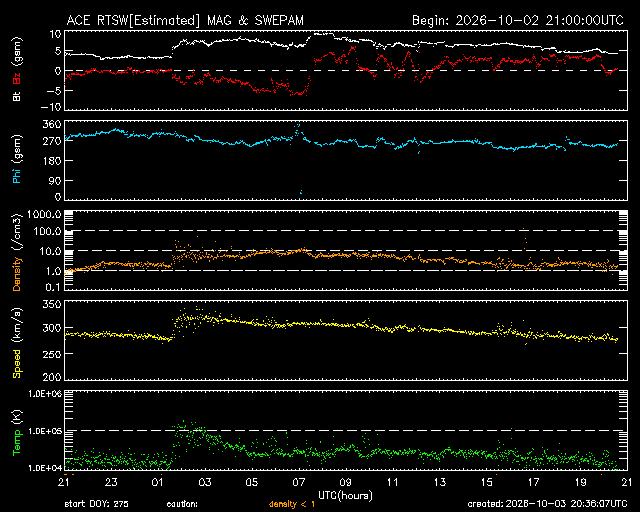Click the orange 'density < 1' caution note
Screen dimensions: 640x512
coord(292,504)
